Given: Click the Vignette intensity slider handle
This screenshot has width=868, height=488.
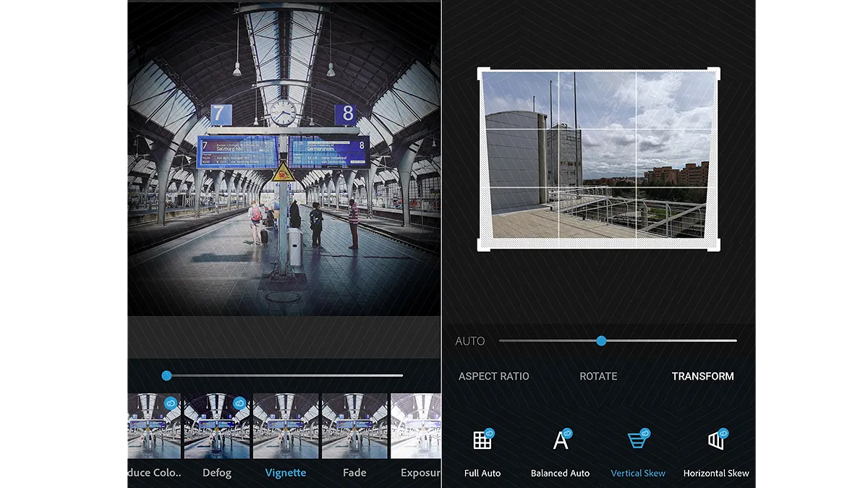Looking at the screenshot, I should point(166,375).
